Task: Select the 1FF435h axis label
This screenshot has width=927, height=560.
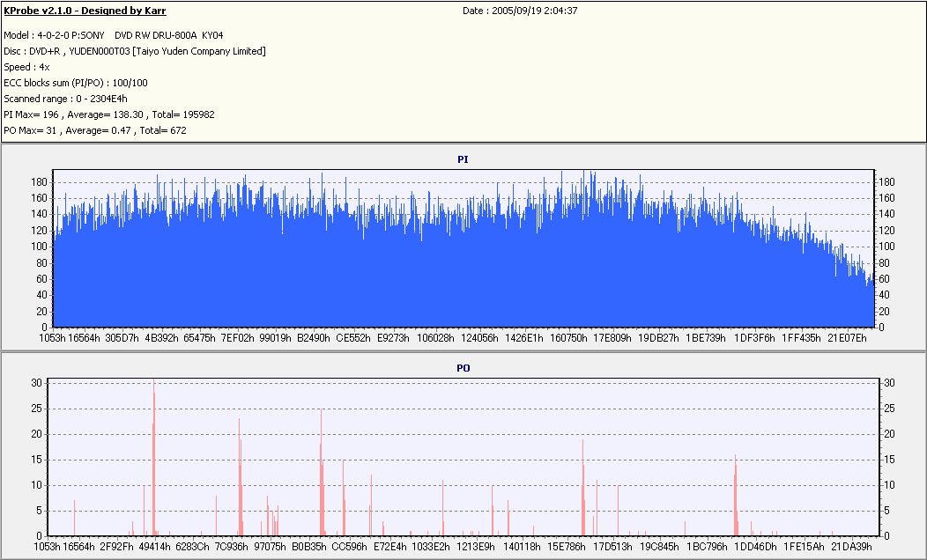Action: click(x=801, y=338)
